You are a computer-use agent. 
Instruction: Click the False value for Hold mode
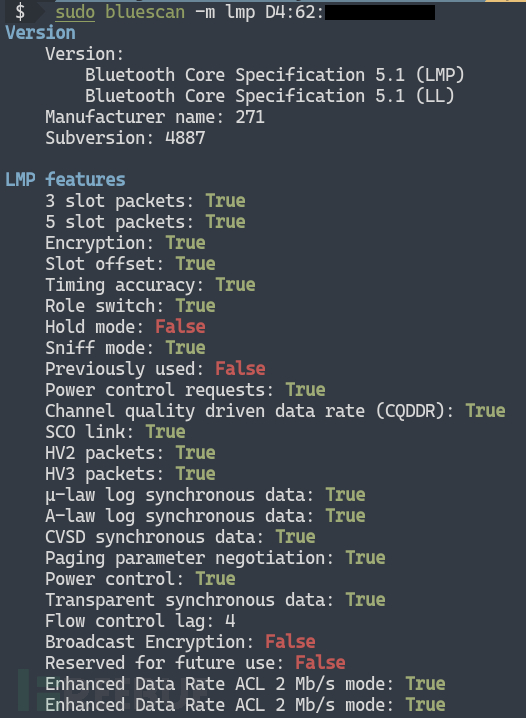coord(180,327)
